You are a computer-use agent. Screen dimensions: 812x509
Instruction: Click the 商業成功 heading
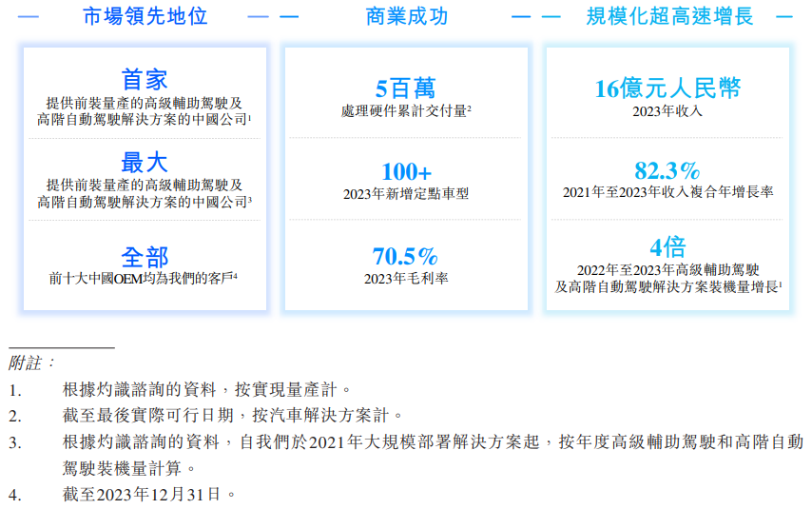[x=407, y=16]
